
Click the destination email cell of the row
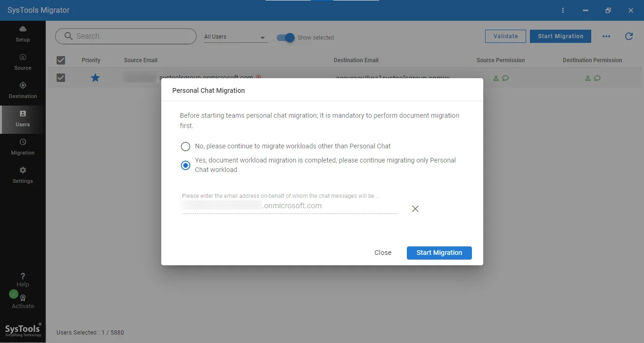click(393, 77)
